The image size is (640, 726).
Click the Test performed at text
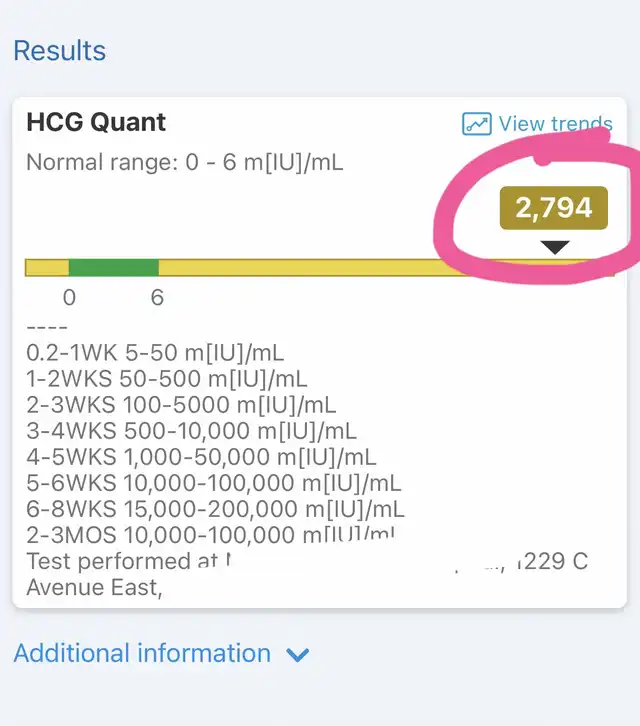click(122, 561)
